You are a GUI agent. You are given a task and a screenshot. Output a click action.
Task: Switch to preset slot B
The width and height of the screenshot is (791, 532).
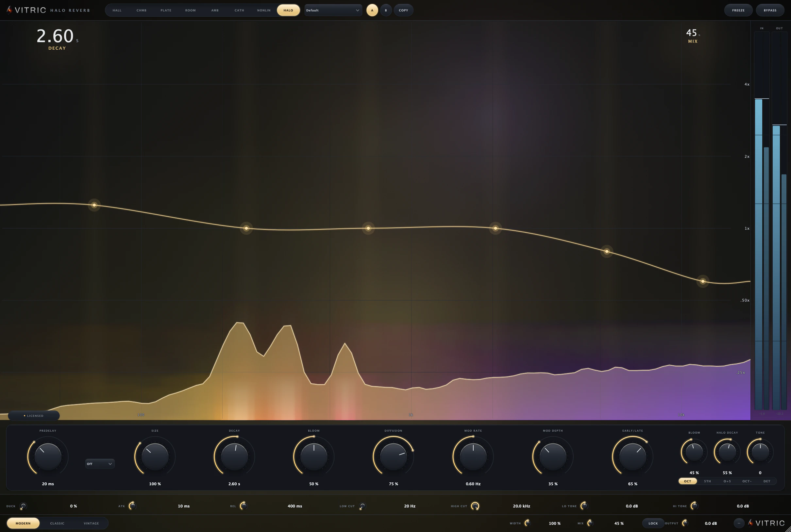pyautogui.click(x=386, y=10)
